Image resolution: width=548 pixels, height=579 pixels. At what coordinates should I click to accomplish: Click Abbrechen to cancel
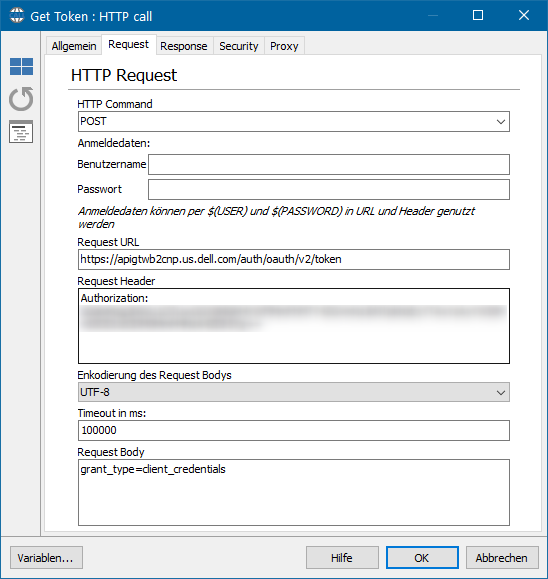[x=502, y=558]
